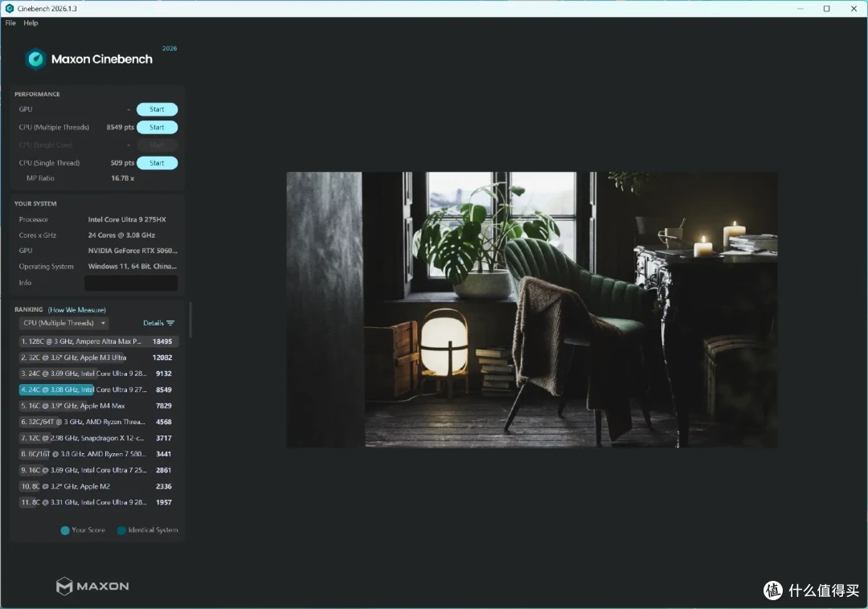Select the highlighted 24C @ 3.08 GHz ranking row
868x609 pixels.
(x=97, y=390)
